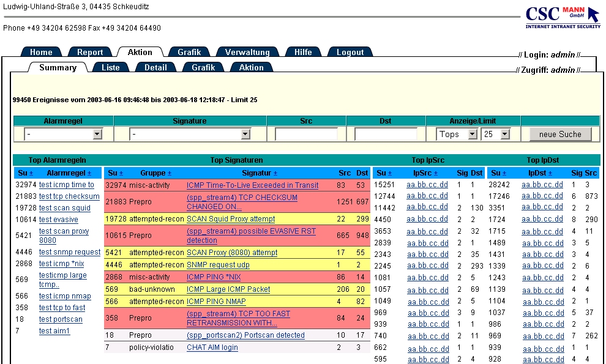This screenshot has height=364, width=606.
Task: Focus the Dst filter input field
Action: click(x=386, y=134)
